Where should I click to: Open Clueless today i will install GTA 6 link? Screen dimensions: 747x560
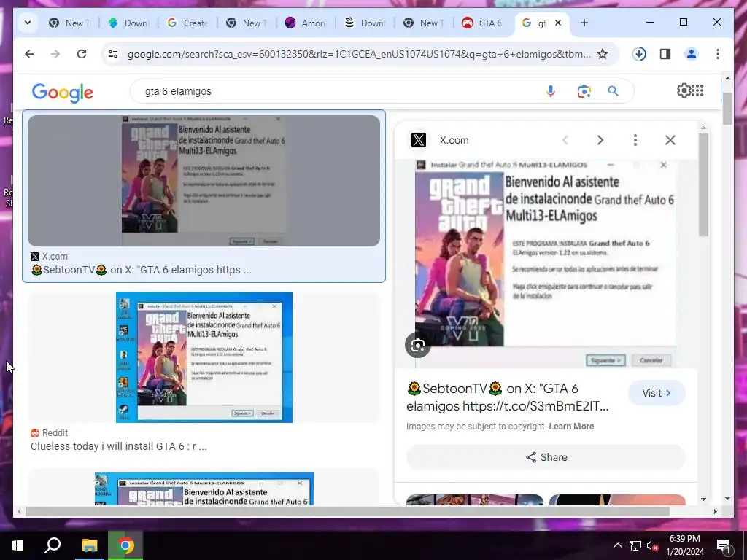tap(119, 447)
